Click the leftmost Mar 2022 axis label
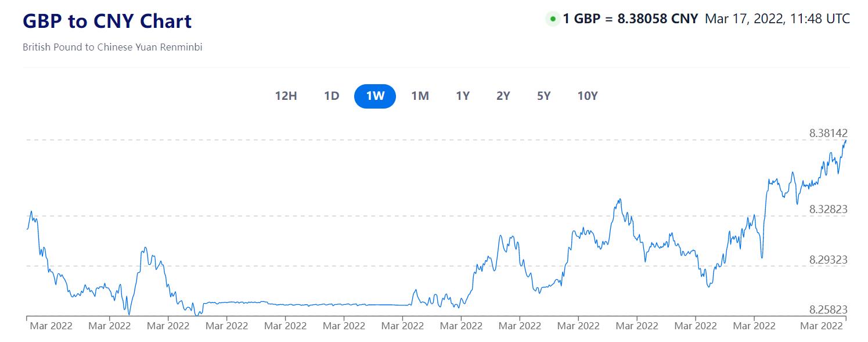 point(51,326)
